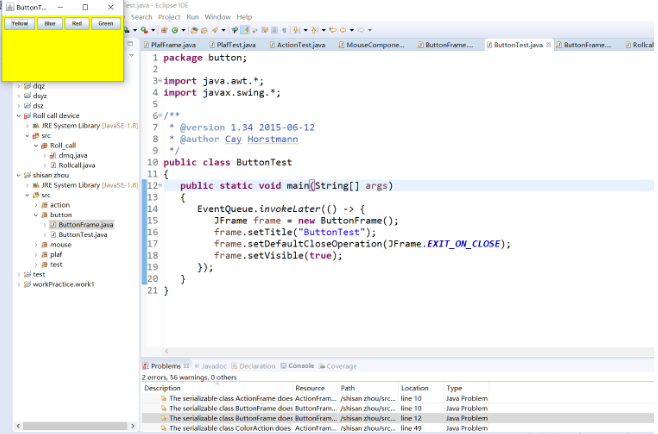Image resolution: width=658 pixels, height=434 pixels.
Task: Click the Open Type icon
Action: pos(194,30)
